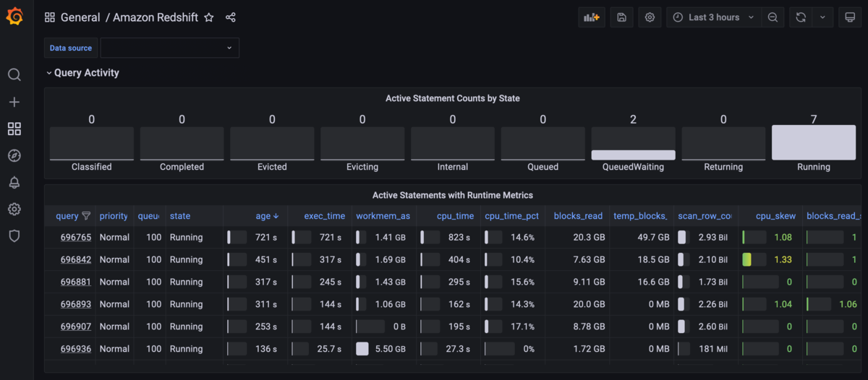This screenshot has height=380, width=868.
Task: Click the 49.7 GB temp blocks cell
Action: pyautogui.click(x=640, y=237)
